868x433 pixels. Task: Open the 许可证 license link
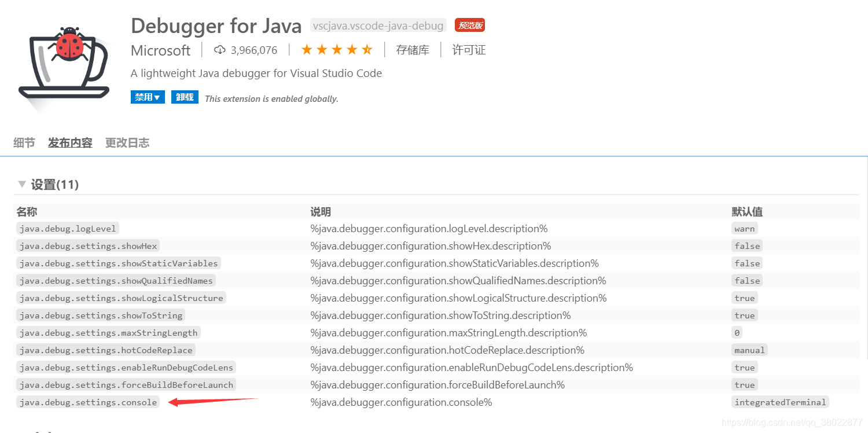[469, 50]
